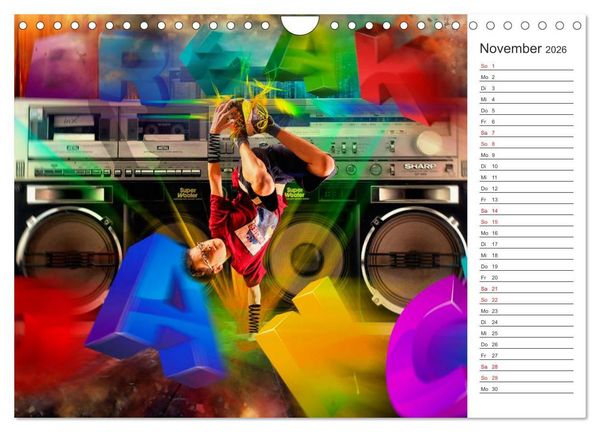Image resolution: width=600 pixels, height=432 pixels.
Task: Select the row Mi 11
Action: 527,177
